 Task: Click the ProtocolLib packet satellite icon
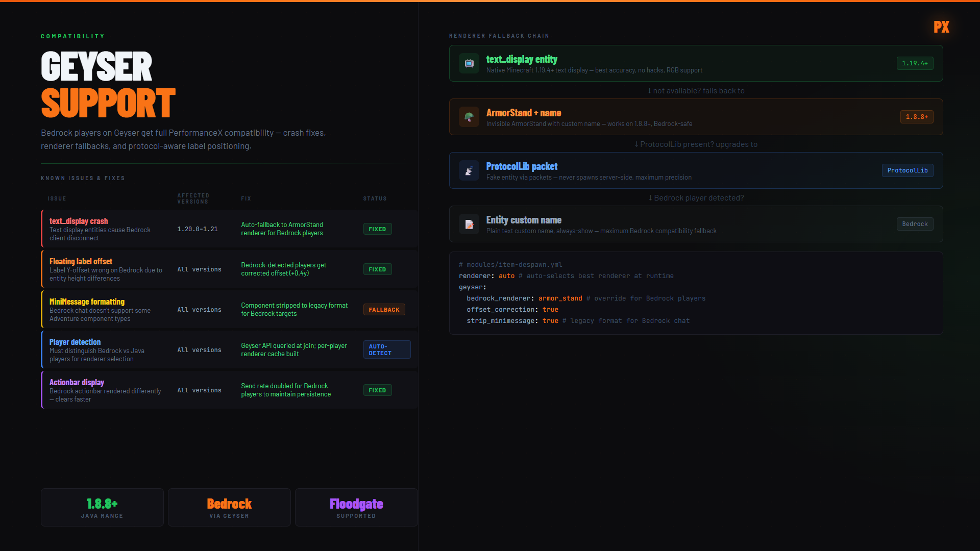(469, 170)
